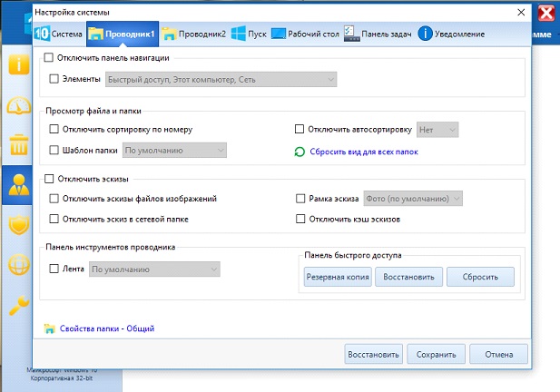Screen dimensions: 560x392
Task: Click the Сохранить button
Action: point(436,354)
